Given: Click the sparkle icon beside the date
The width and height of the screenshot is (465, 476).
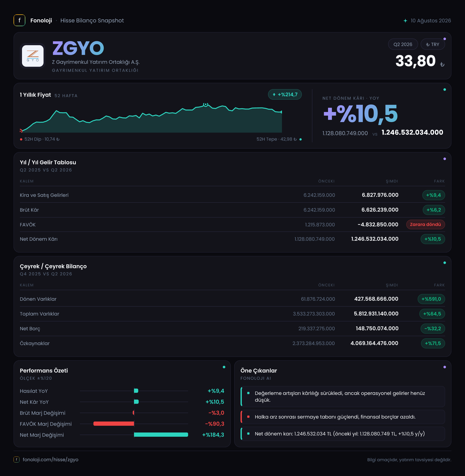Looking at the screenshot, I should [x=405, y=20].
